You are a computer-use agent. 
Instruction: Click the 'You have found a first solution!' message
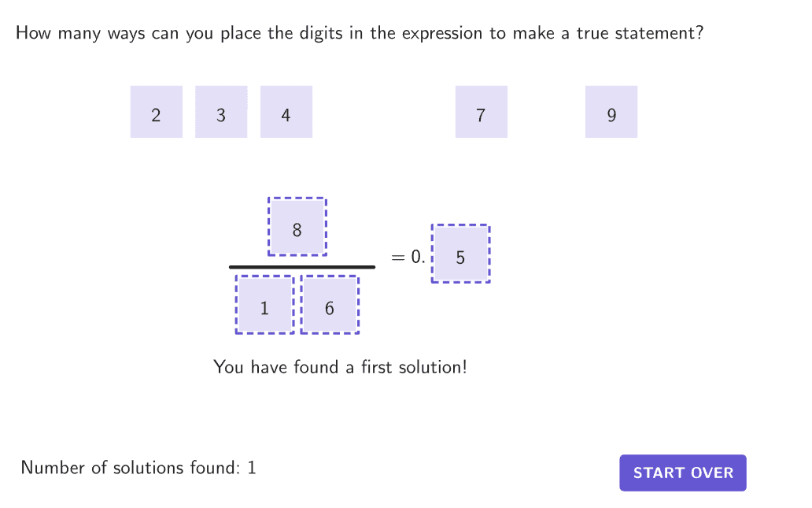click(340, 367)
